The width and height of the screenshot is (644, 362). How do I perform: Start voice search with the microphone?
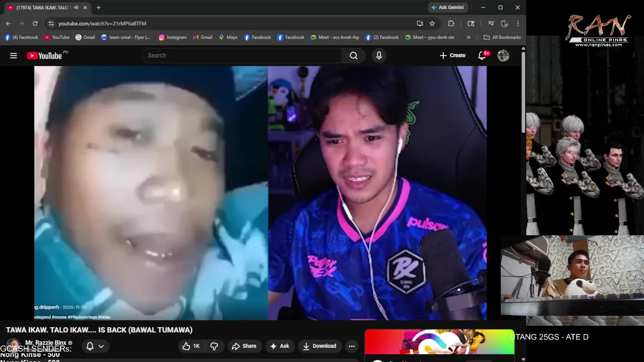[379, 56]
